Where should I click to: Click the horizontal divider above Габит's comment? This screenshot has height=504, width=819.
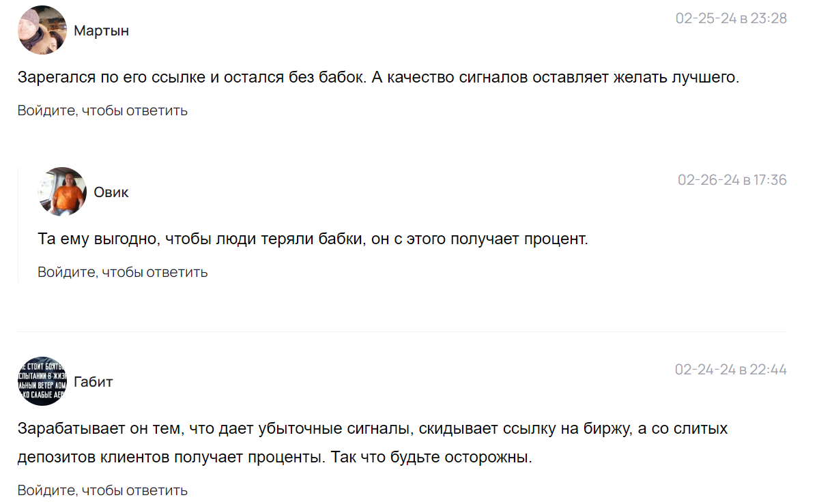click(x=403, y=332)
